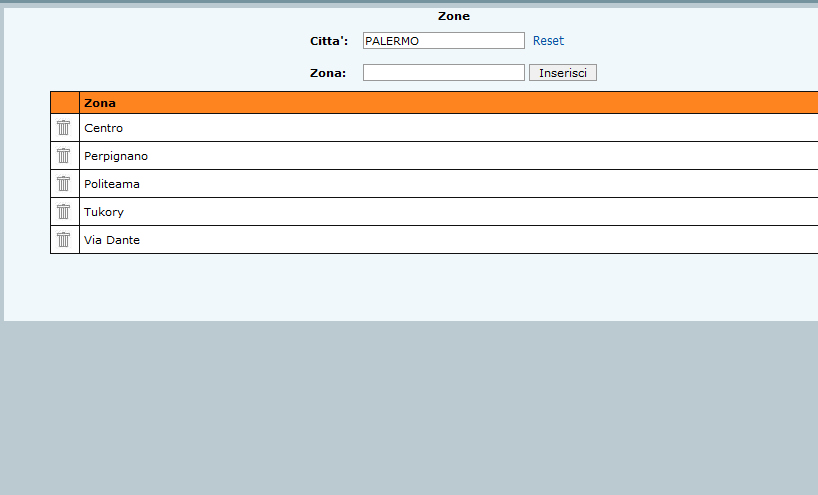Click the Tukory zone name
The image size is (818, 495).
tap(104, 212)
